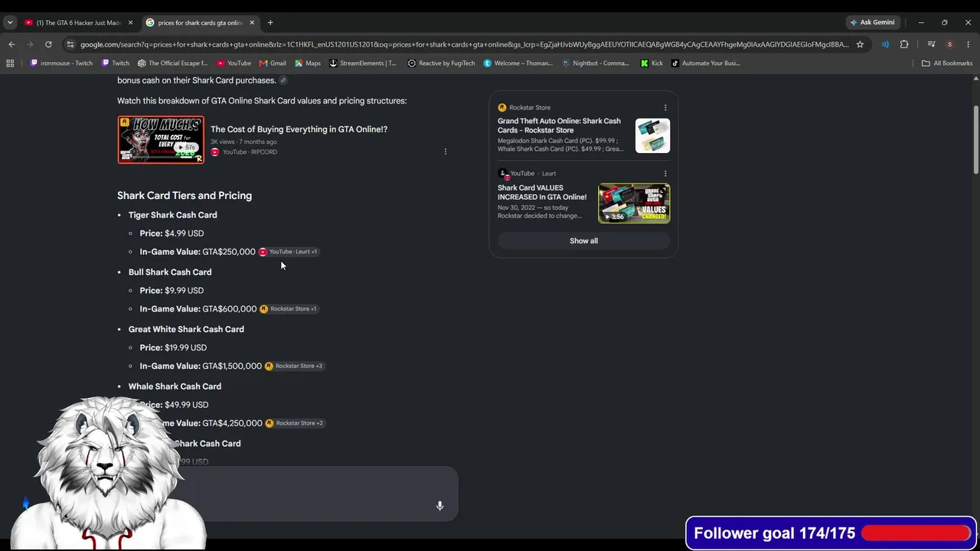Bookmark this page with the star icon

(860, 44)
